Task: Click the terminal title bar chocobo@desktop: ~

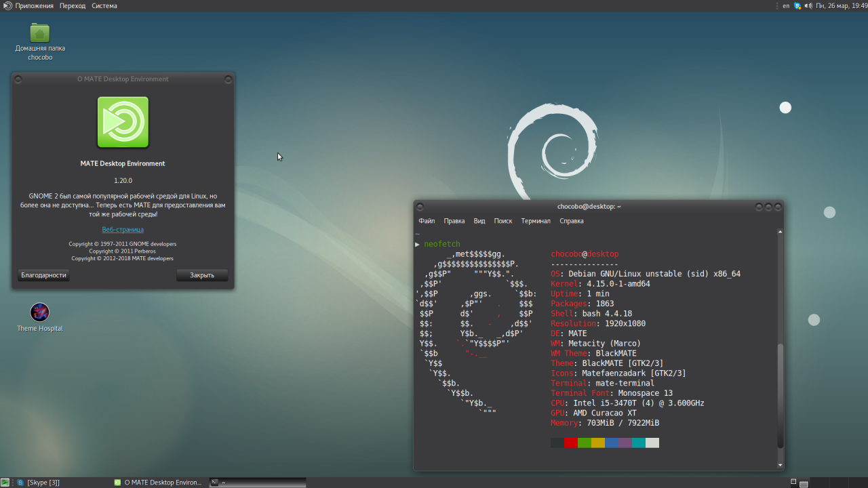Action: (589, 207)
